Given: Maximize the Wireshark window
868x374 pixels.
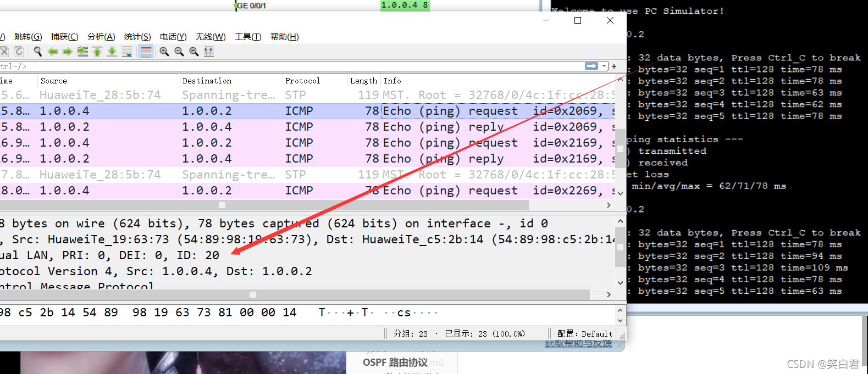Looking at the screenshot, I should click(578, 20).
